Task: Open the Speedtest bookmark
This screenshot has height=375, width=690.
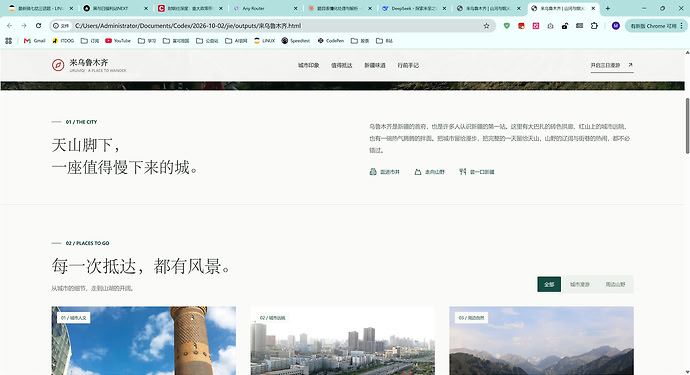Action: [x=296, y=41]
